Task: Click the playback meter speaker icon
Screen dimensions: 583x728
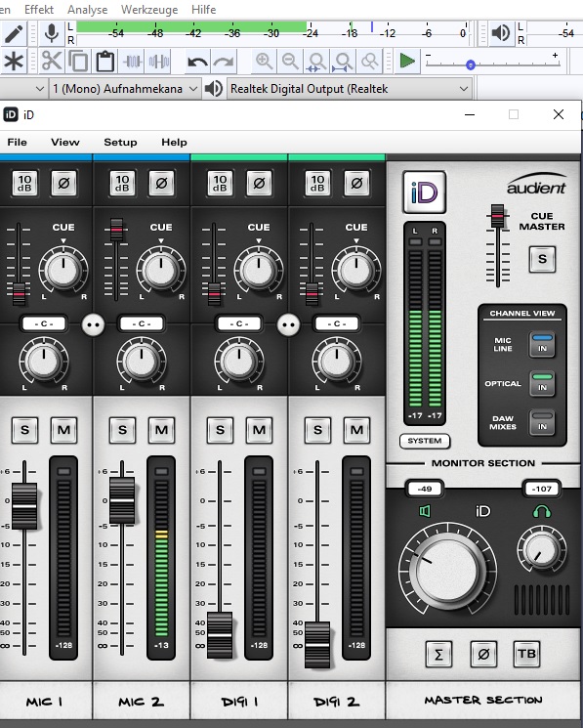Action: [501, 33]
